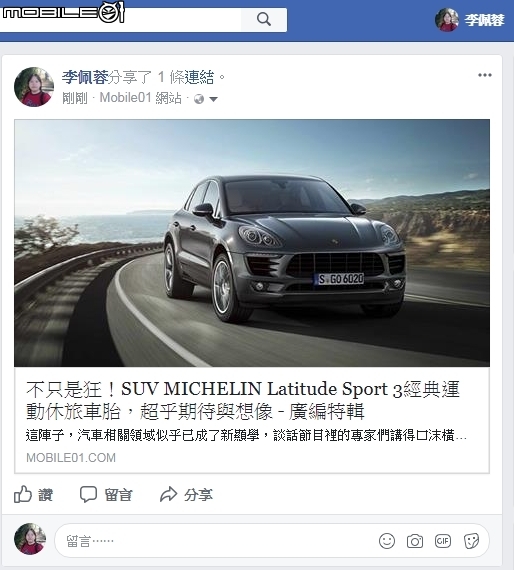This screenshot has height=570, width=514.
Task: Click the public globe privacy icon
Action: click(199, 99)
